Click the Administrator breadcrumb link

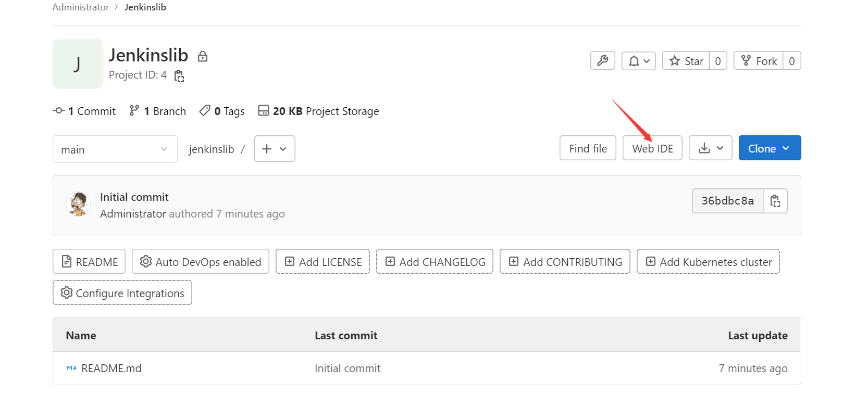(x=81, y=7)
